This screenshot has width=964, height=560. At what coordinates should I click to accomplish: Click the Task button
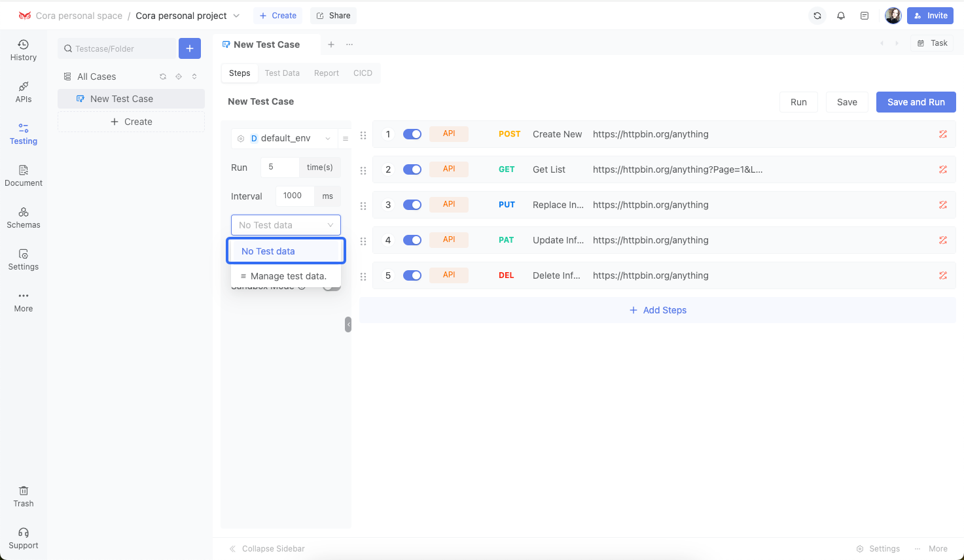coord(932,43)
